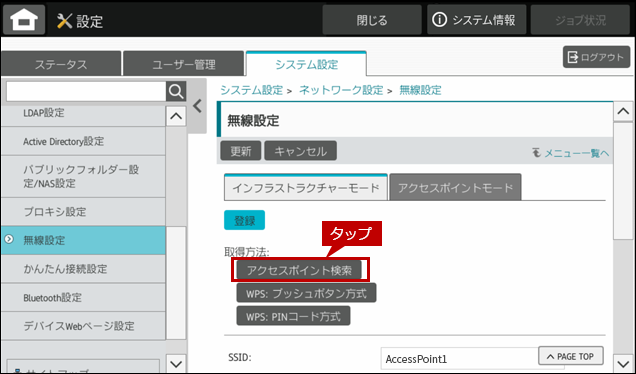Tap アクセスポイント検索 button
Screen dimensions: 636x374
[299, 270]
